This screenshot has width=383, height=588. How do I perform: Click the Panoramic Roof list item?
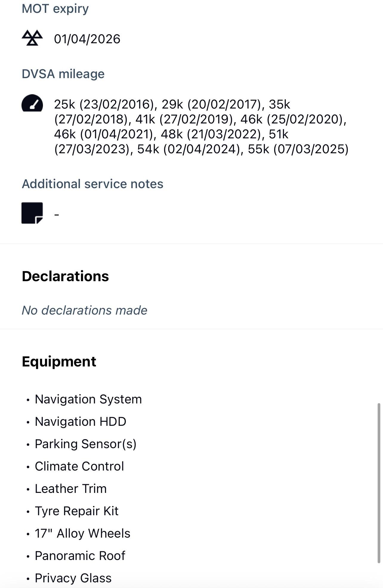coord(80,556)
